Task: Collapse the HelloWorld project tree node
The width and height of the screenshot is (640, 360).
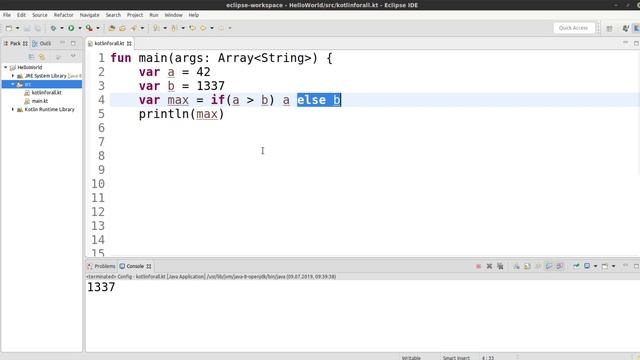Action: [6, 67]
